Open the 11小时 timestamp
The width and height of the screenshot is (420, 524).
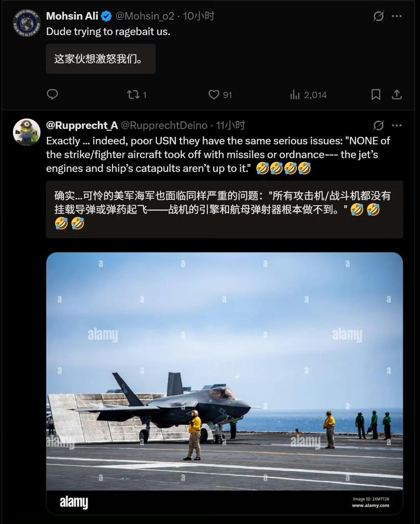(230, 125)
